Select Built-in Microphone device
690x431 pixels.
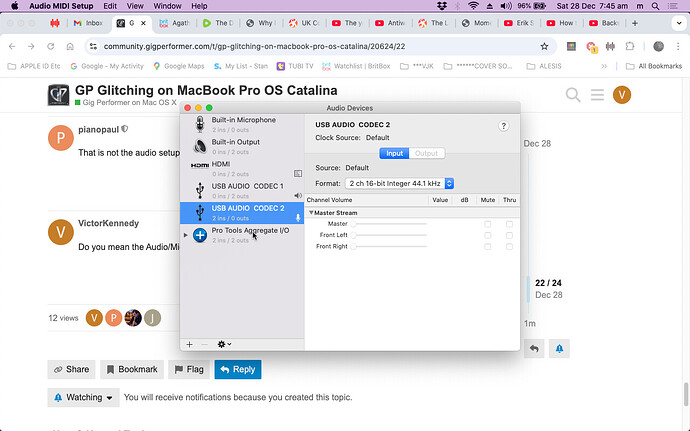click(242, 124)
